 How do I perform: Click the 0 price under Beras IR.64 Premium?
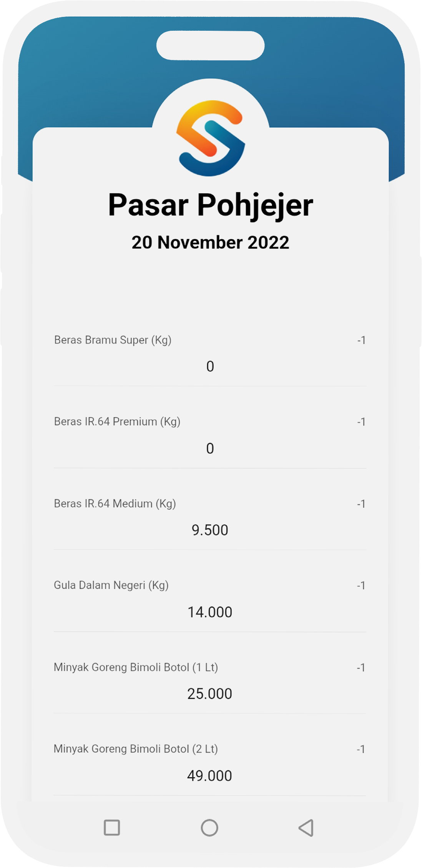coord(210,448)
